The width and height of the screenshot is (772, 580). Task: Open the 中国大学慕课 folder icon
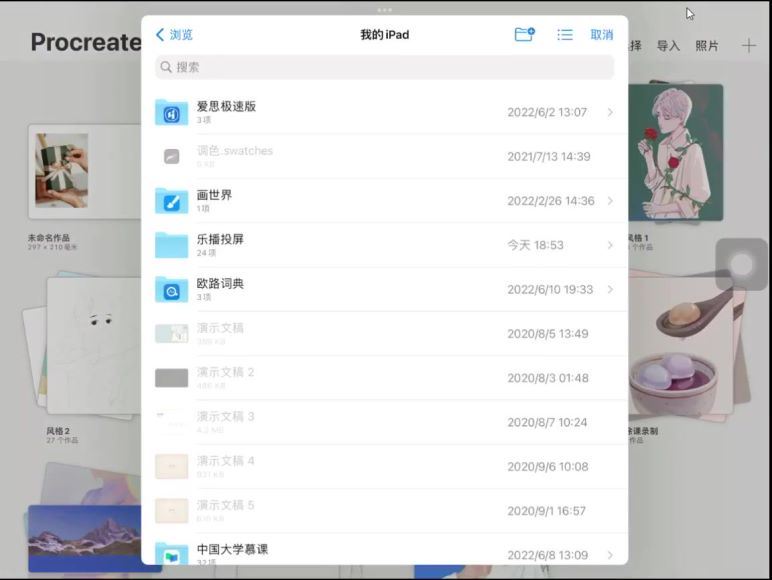tap(171, 553)
